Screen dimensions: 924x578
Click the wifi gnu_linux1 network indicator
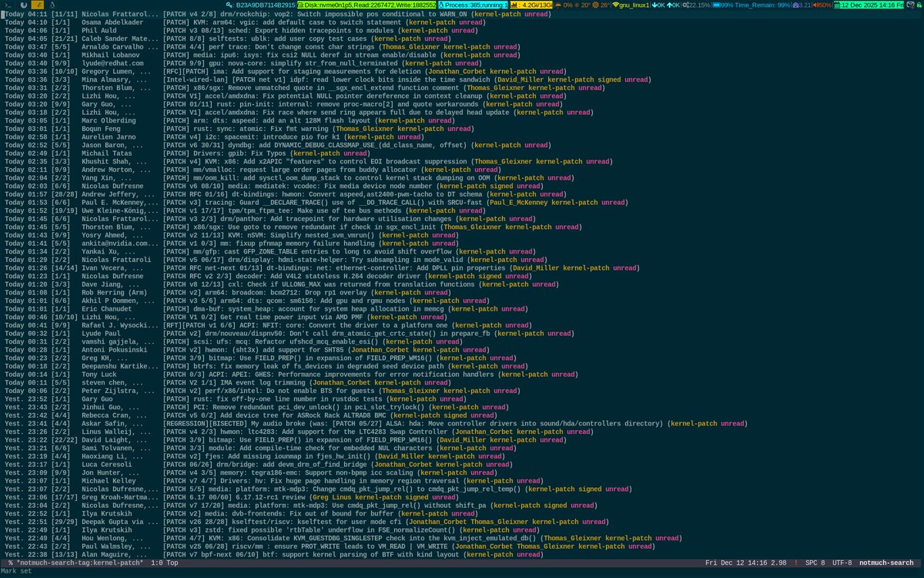(631, 5)
